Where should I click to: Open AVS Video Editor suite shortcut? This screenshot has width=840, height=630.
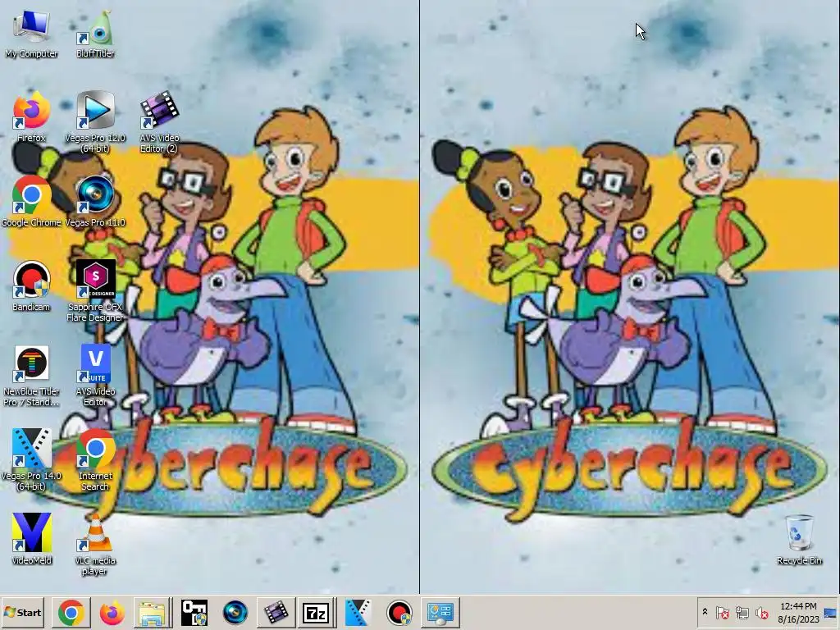(x=95, y=376)
